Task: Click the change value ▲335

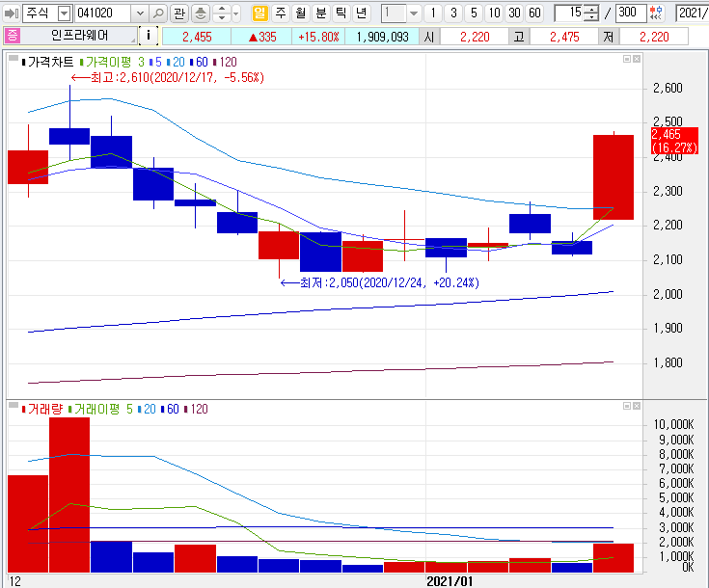Action: [x=262, y=37]
